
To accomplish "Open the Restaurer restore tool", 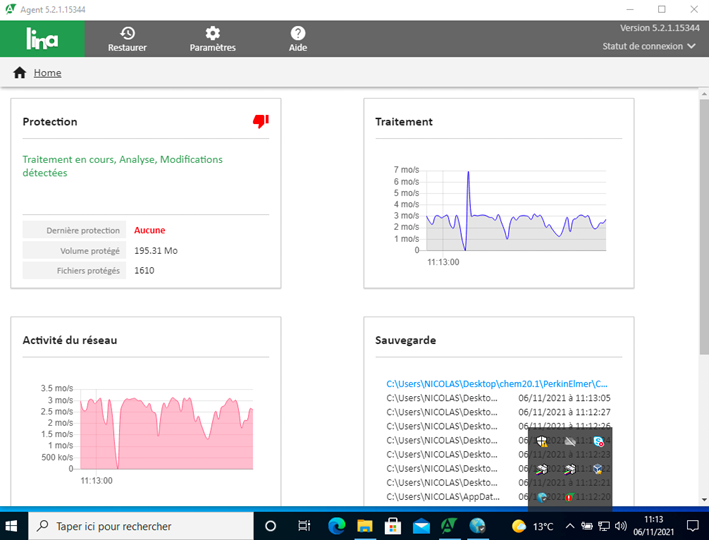I will pos(127,39).
